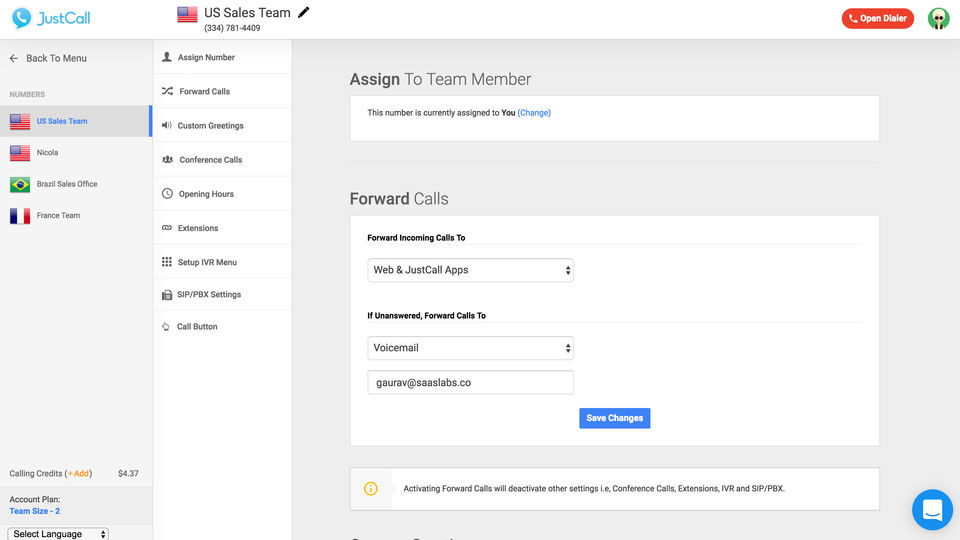Click the Opening Hours clock icon
Viewport: 960px width, 540px height.
(x=167, y=193)
